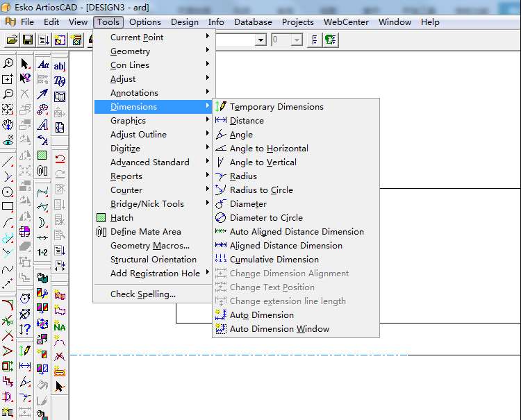
Task: Open the Design menu
Action: pos(184,22)
